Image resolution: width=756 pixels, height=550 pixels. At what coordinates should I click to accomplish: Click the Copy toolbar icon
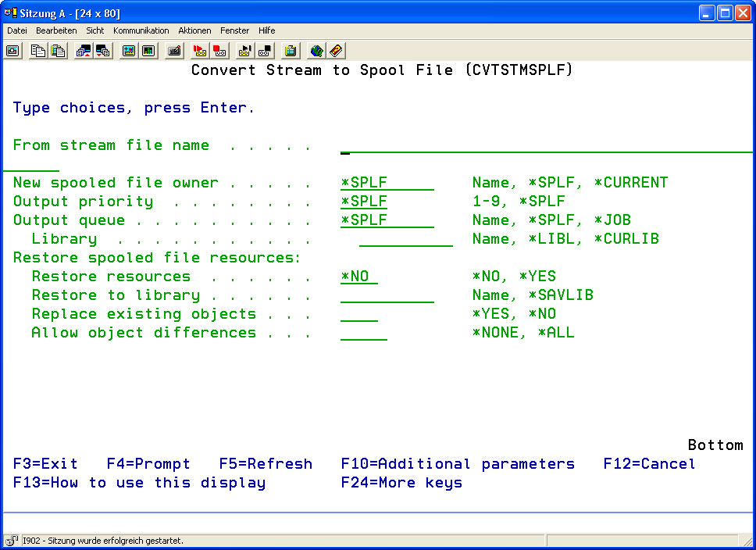(38, 51)
